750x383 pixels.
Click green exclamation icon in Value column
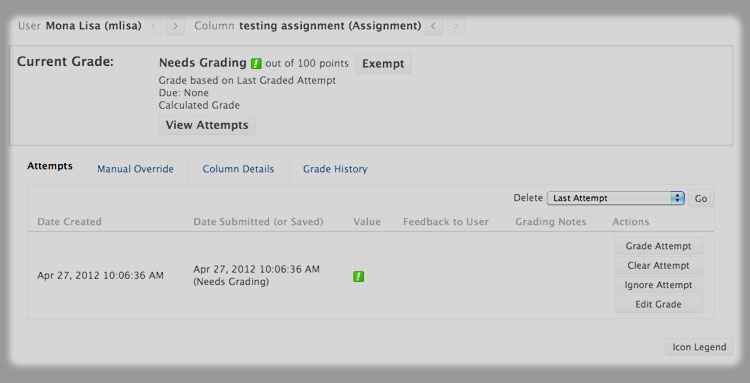(359, 276)
